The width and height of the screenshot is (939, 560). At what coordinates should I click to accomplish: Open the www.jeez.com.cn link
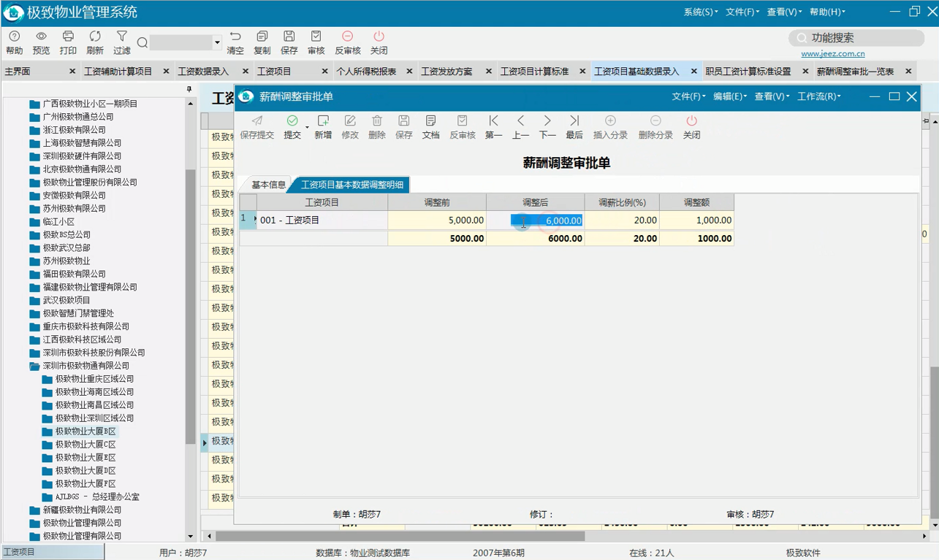tap(833, 53)
